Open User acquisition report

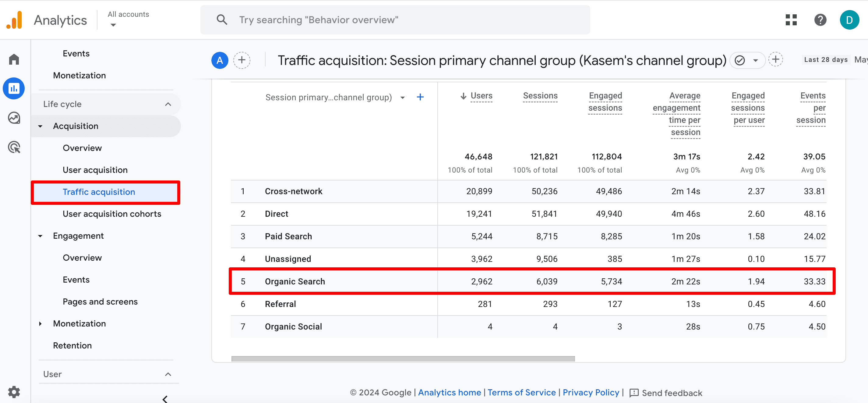(x=95, y=170)
